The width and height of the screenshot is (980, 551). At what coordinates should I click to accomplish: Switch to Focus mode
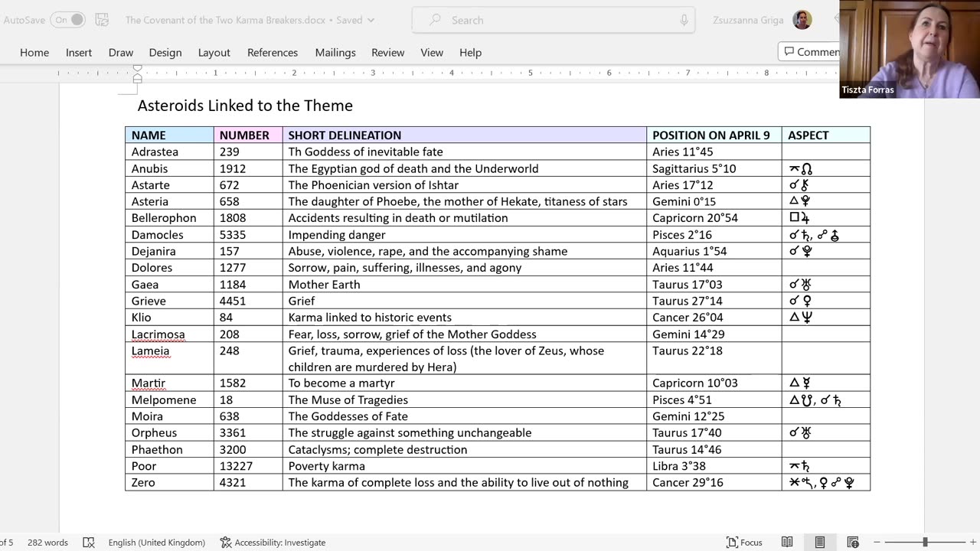[744, 543]
